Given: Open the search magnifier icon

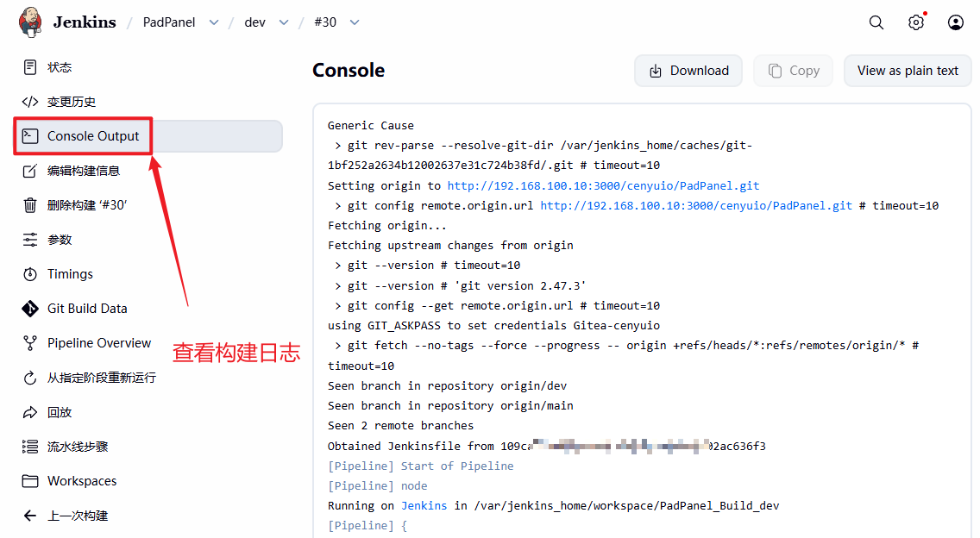Looking at the screenshot, I should [876, 22].
